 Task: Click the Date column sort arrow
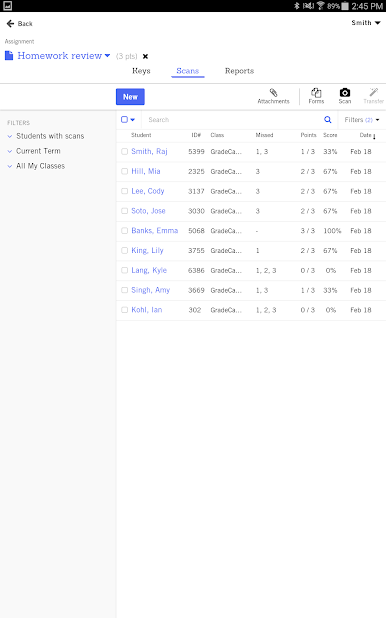point(374,136)
